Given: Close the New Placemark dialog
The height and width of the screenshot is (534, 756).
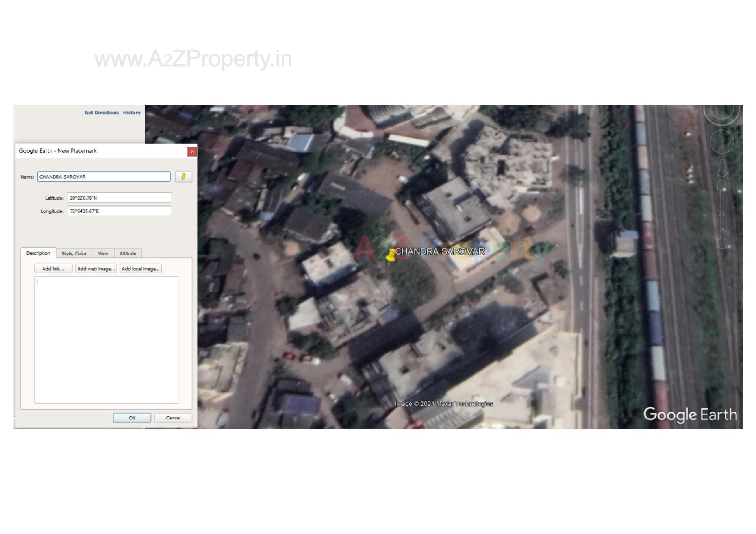Looking at the screenshot, I should tap(192, 152).
